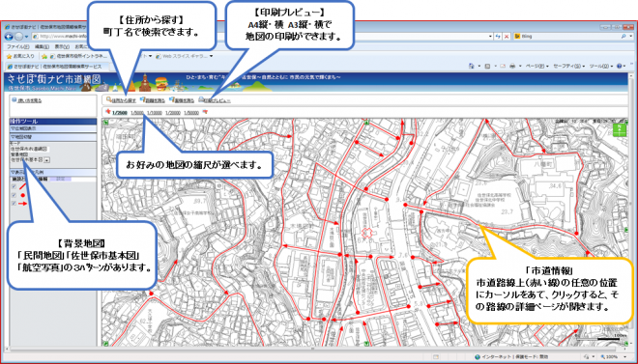Open the zoom level dropdown arrow in status bar

[x=626, y=357]
